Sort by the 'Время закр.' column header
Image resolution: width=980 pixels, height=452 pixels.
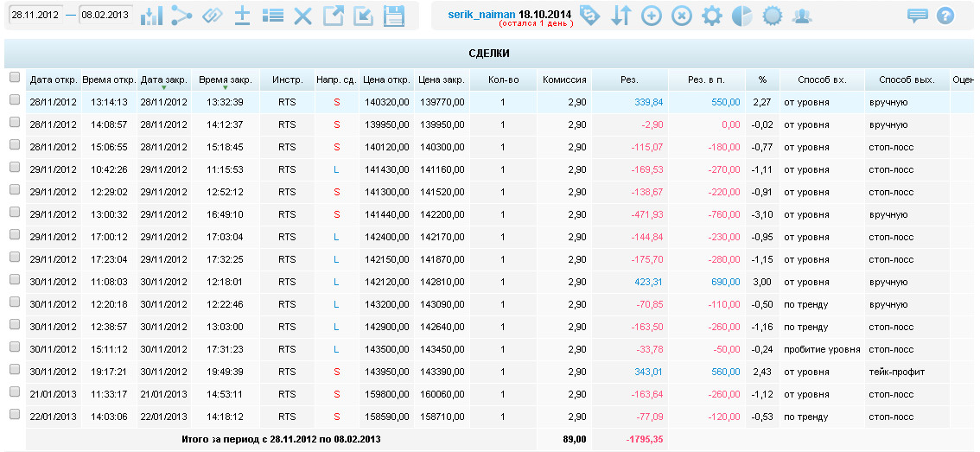pos(225,80)
